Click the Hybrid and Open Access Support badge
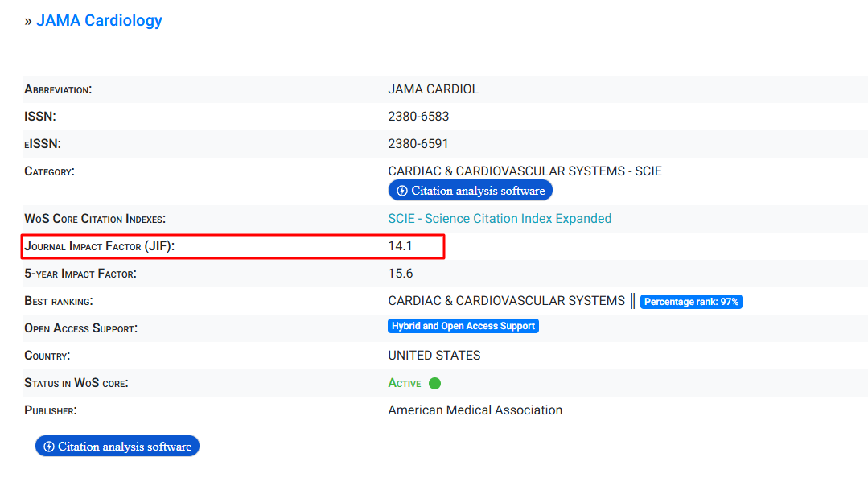This screenshot has height=482, width=868. (x=463, y=327)
